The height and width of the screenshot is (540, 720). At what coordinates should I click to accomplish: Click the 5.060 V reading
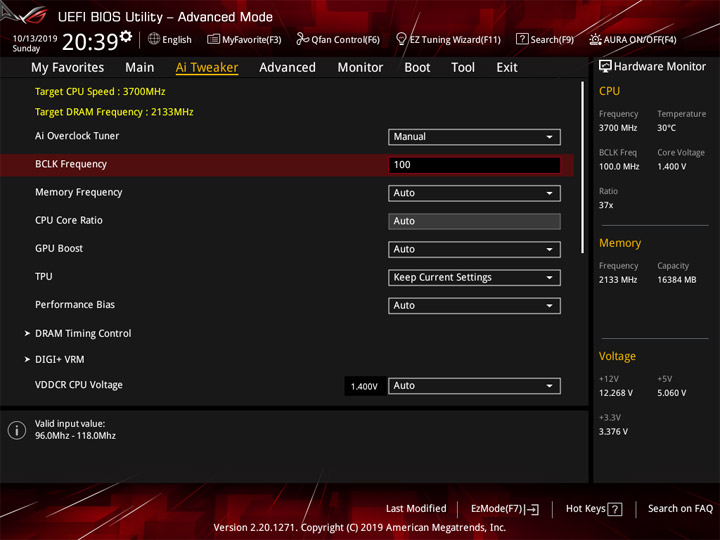[672, 393]
